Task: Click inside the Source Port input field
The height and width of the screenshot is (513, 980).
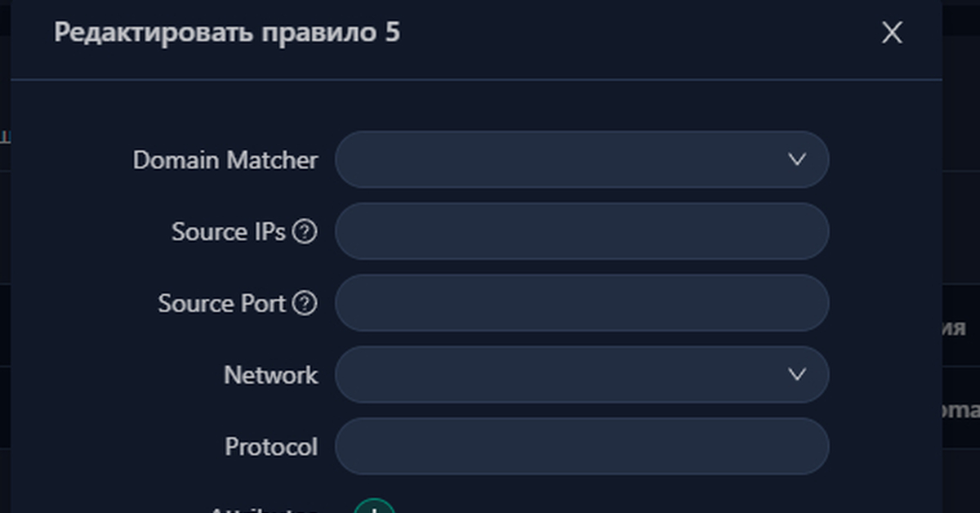Action: (581, 303)
